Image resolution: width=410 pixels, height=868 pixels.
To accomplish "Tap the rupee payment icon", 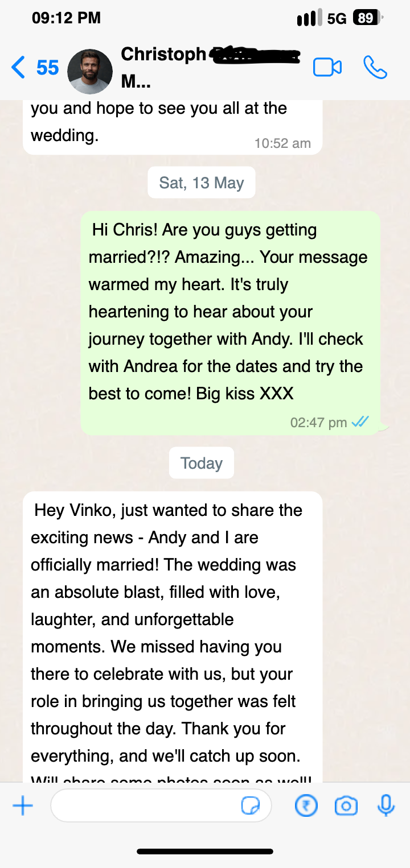I will click(306, 805).
